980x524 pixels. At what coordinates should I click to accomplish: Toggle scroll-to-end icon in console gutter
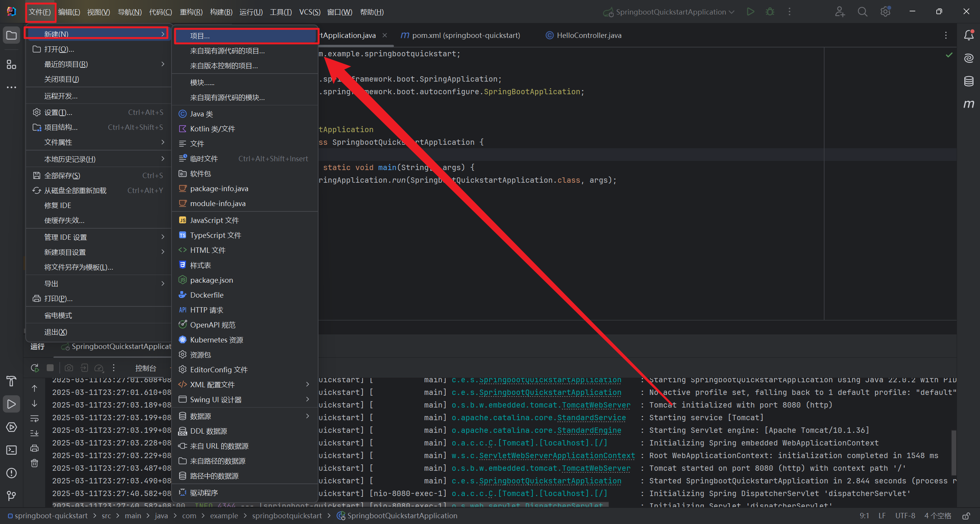pyautogui.click(x=34, y=433)
